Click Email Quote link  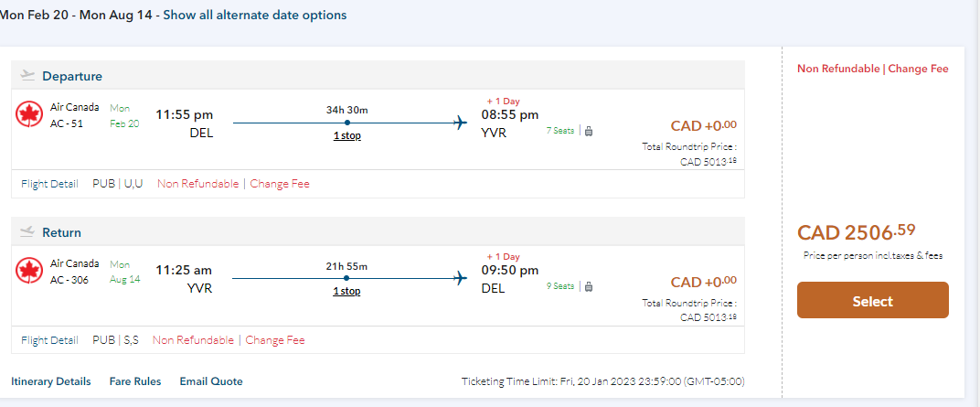(211, 381)
